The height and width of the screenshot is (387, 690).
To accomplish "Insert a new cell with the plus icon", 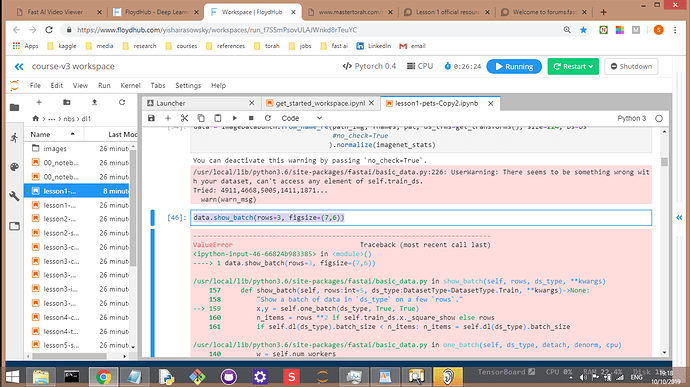I will [168, 118].
